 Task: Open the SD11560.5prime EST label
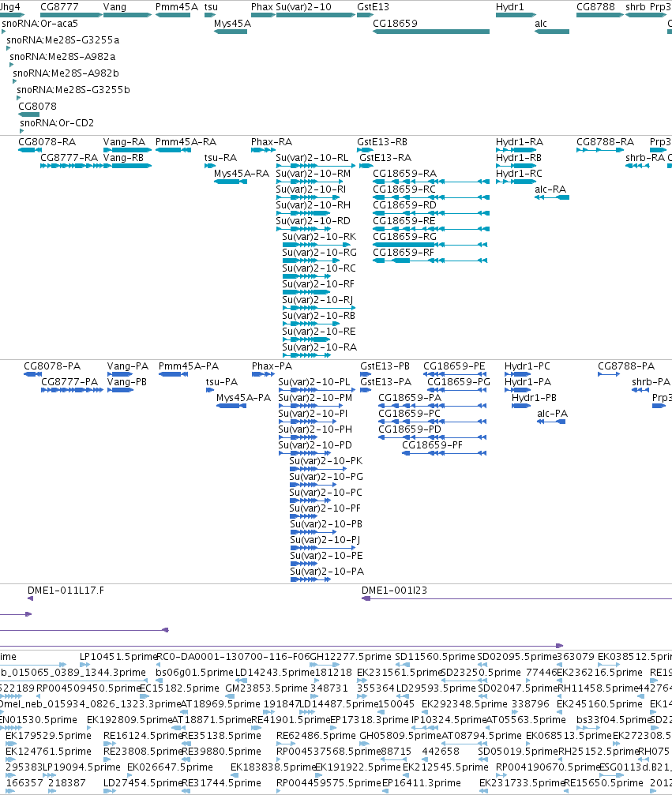pyautogui.click(x=435, y=657)
